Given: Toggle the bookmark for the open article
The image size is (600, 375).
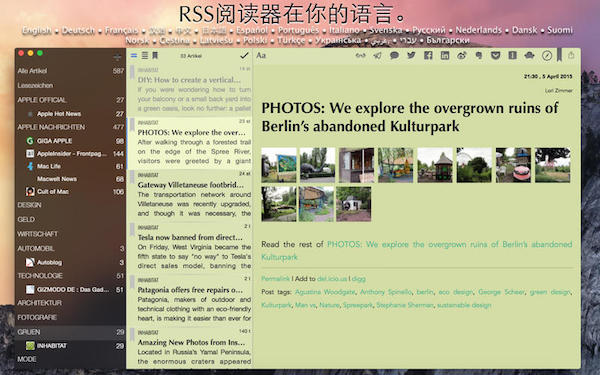Looking at the screenshot, I should [559, 55].
